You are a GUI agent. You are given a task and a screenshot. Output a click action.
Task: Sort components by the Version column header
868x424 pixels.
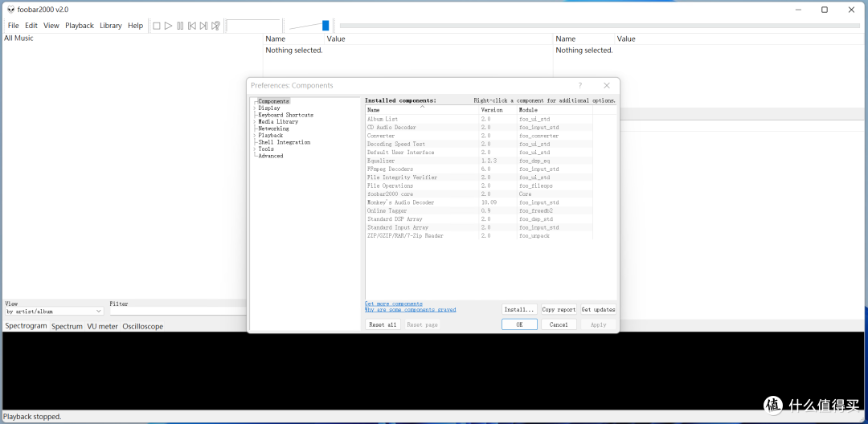497,110
